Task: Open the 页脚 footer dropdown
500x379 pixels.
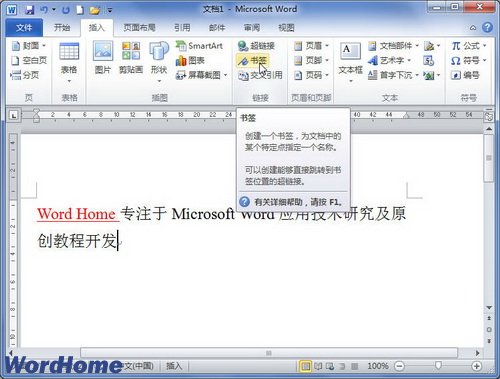Action: click(x=312, y=60)
